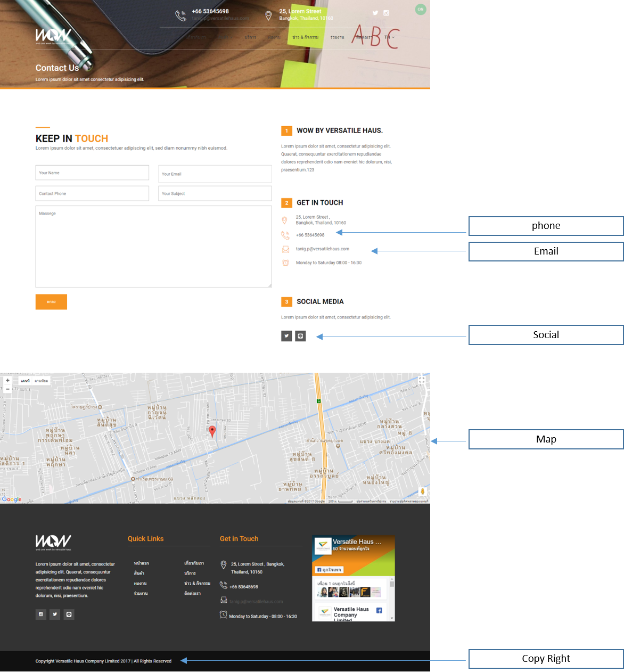Select ร่วมงาน in the top navigation
The width and height of the screenshot is (624, 672).
point(337,37)
